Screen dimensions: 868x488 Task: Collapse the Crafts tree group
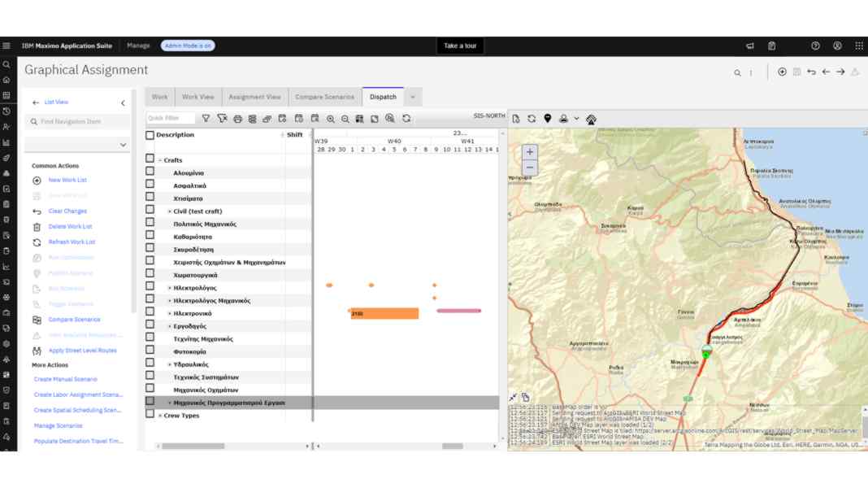tap(160, 160)
